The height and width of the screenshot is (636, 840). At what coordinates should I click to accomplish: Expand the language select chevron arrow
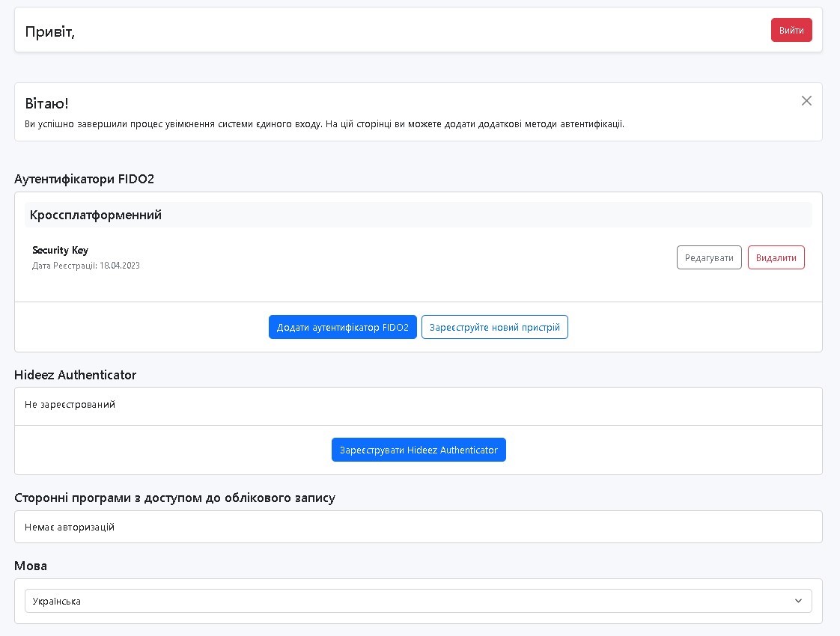(798, 601)
